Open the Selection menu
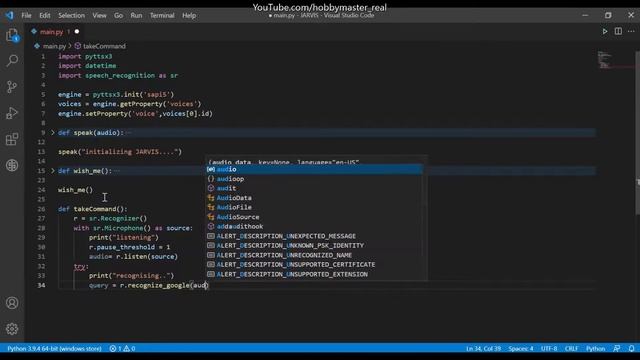 [x=71, y=16]
